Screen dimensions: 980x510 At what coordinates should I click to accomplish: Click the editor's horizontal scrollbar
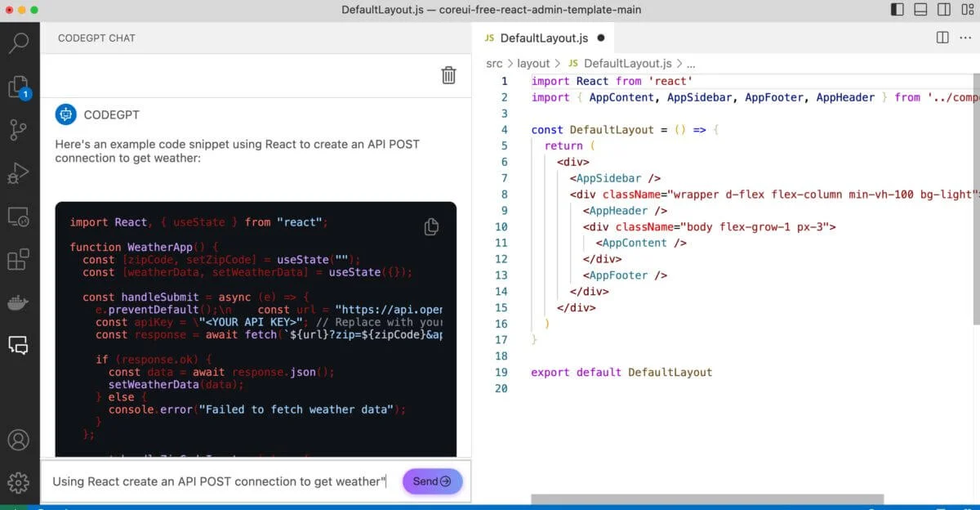[706, 499]
